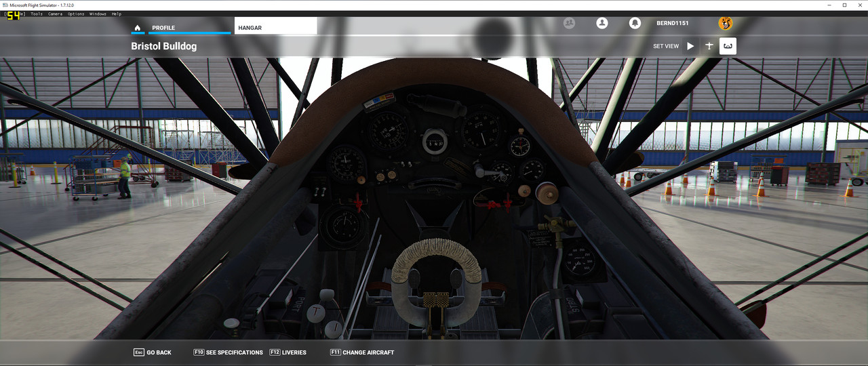
Task: Go to the home screen icon
Action: (138, 28)
